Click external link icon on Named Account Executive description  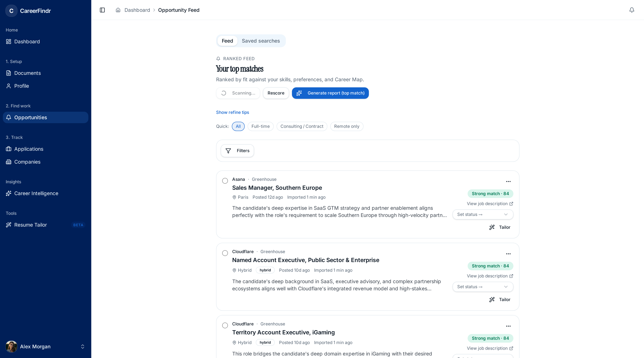point(511,276)
